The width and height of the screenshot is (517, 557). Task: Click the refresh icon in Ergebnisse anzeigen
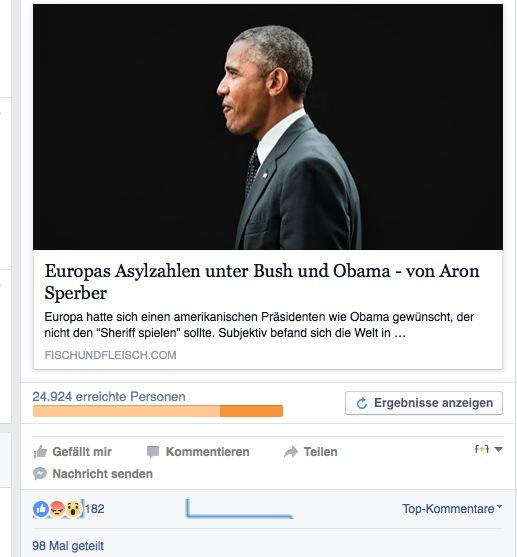pos(362,403)
